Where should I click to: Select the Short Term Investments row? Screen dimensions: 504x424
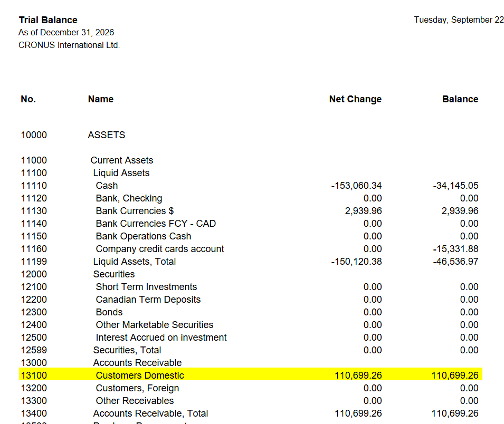click(x=250, y=287)
